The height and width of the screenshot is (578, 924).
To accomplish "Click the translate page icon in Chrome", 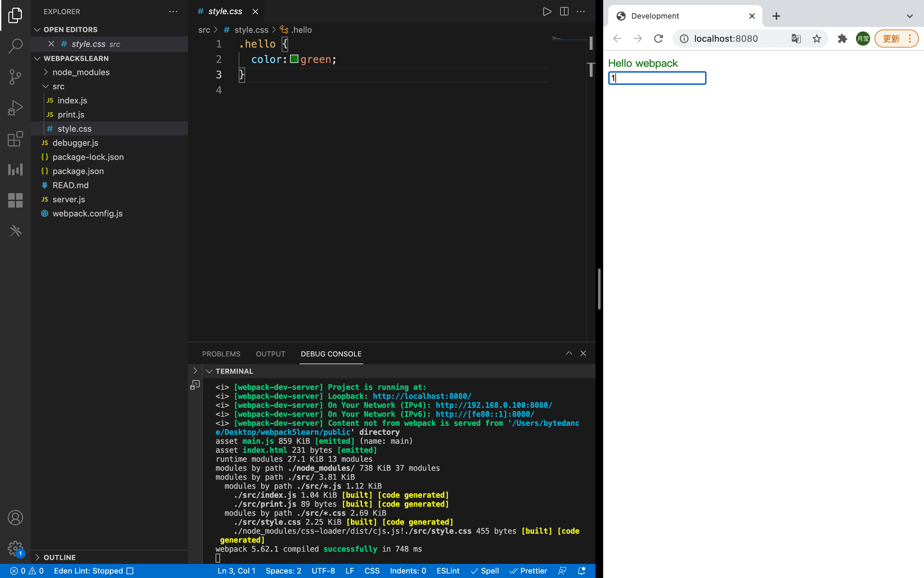I will point(796,39).
